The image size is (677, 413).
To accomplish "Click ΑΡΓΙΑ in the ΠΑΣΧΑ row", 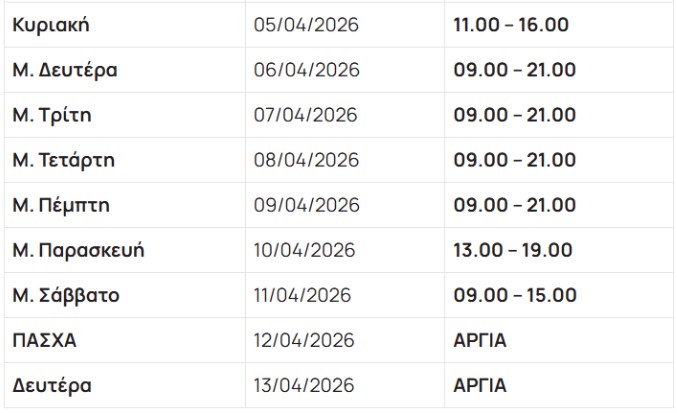I will 480,341.
